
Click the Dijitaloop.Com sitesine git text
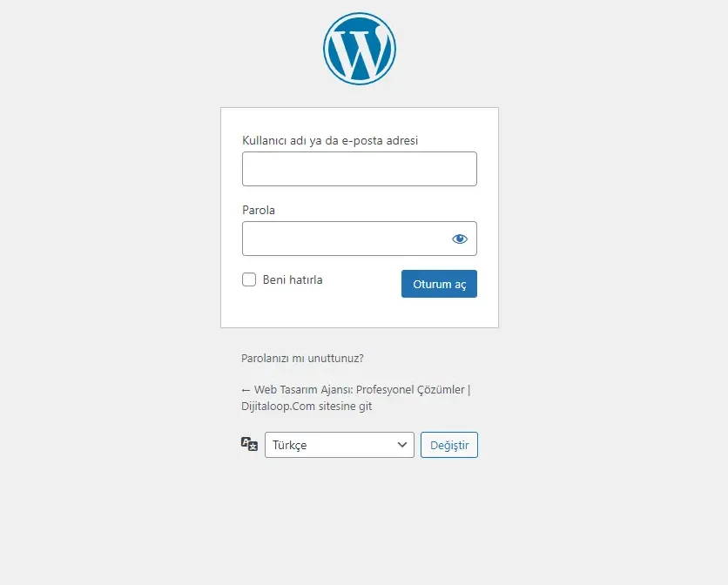307,407
